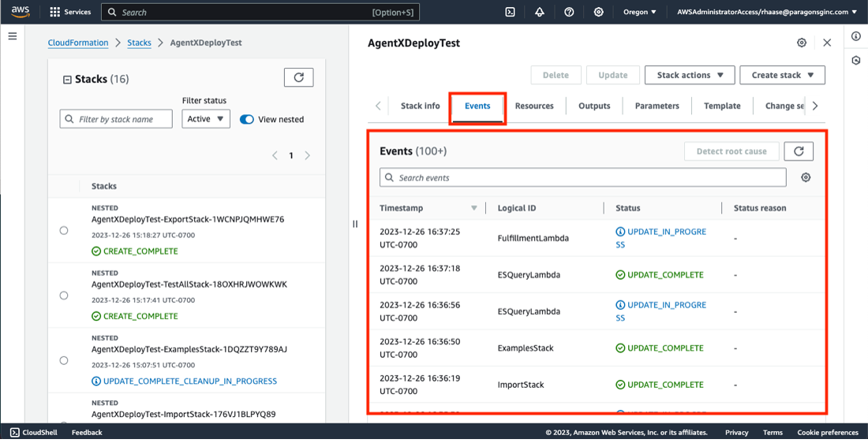Click UPDATE_COMPLETE_CLEANUP_IN_PROGRESS status
The image size is (868, 443).
pyautogui.click(x=185, y=381)
